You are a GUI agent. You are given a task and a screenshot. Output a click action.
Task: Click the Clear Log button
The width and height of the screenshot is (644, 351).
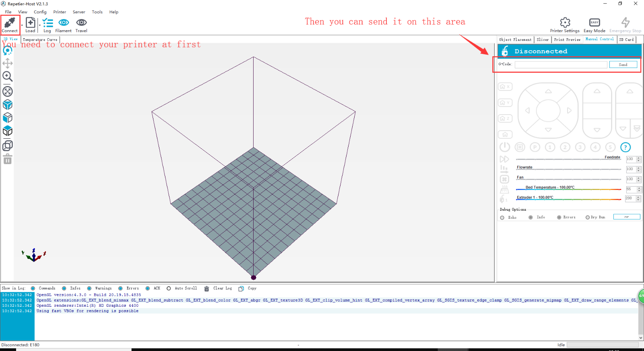click(219, 288)
